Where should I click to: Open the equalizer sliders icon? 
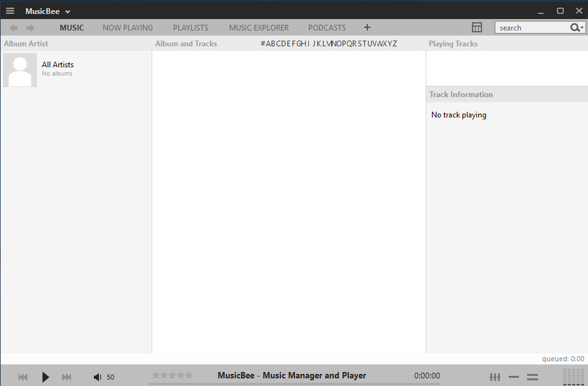tap(495, 376)
